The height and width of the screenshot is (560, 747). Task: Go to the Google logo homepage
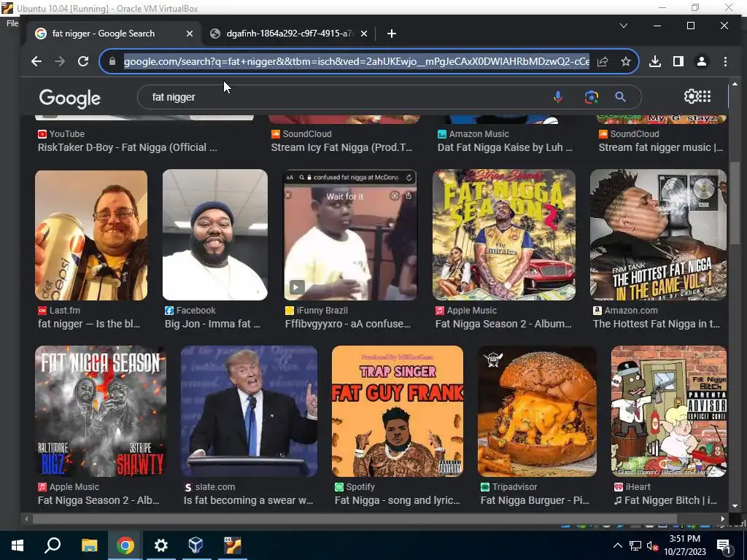tap(69, 98)
